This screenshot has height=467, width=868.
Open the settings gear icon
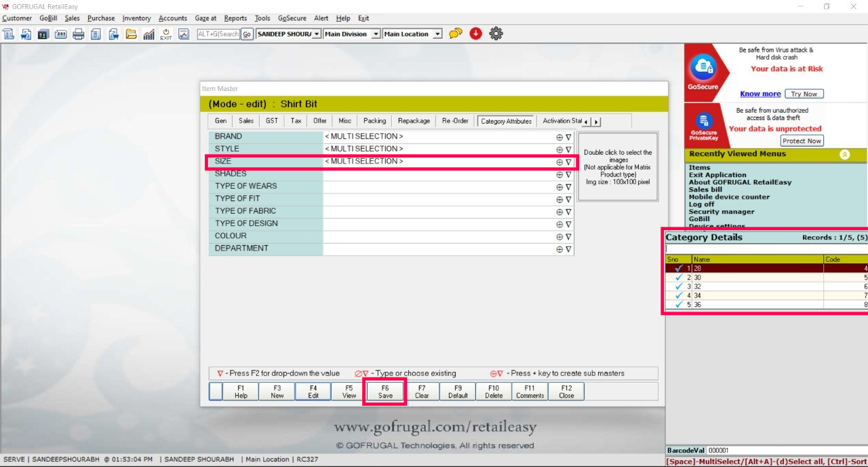pos(496,33)
